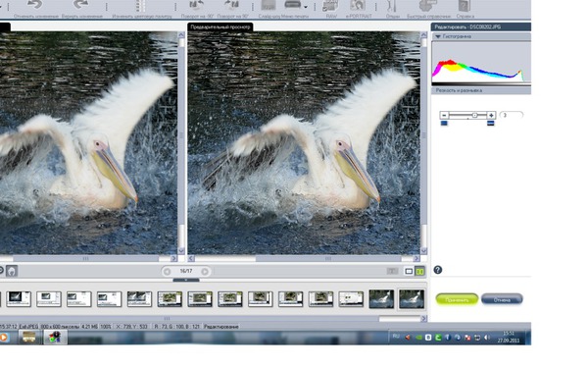Viewport: 588px width, 368px height.
Task: Open the RAW processing tool
Action: [x=330, y=6]
